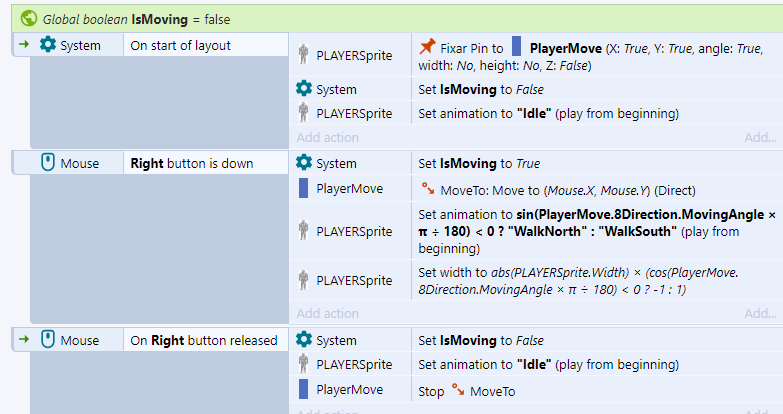The width and height of the screenshot is (783, 414).
Task: Click Add action under the On Right button released event
Action: (x=327, y=411)
